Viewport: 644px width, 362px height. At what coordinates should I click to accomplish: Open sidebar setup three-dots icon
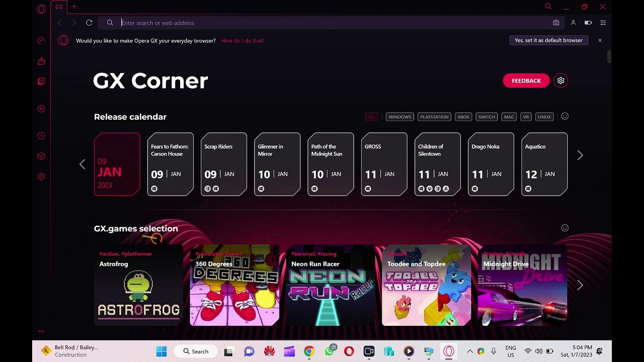41,331
